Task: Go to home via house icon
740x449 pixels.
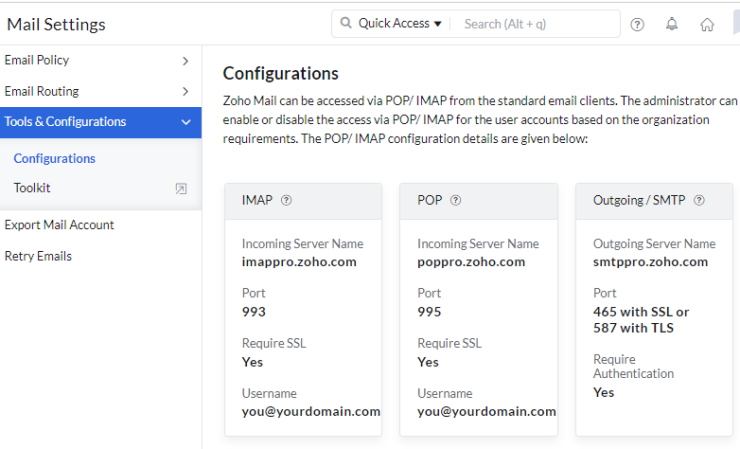Action: (x=707, y=24)
